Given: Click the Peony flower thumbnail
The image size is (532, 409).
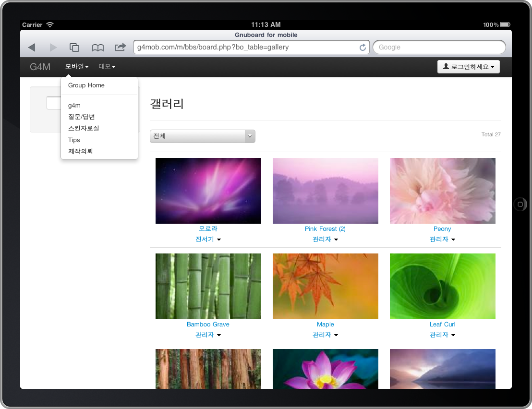Looking at the screenshot, I should (442, 191).
